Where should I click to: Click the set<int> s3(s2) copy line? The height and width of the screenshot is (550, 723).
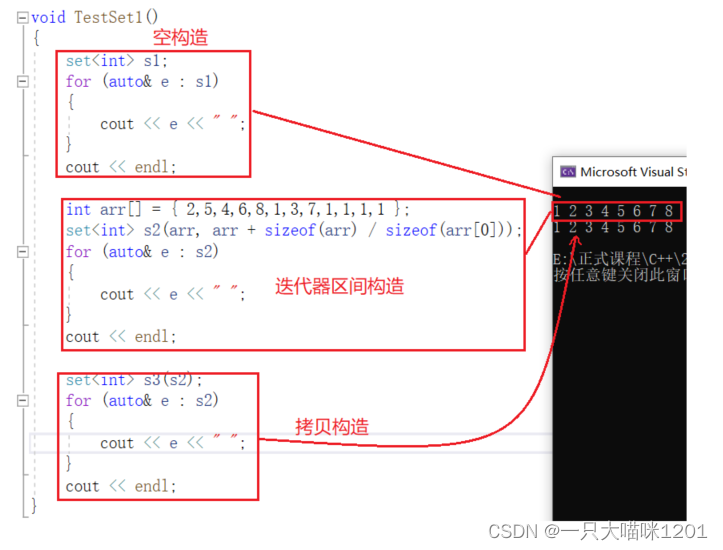coord(134,380)
